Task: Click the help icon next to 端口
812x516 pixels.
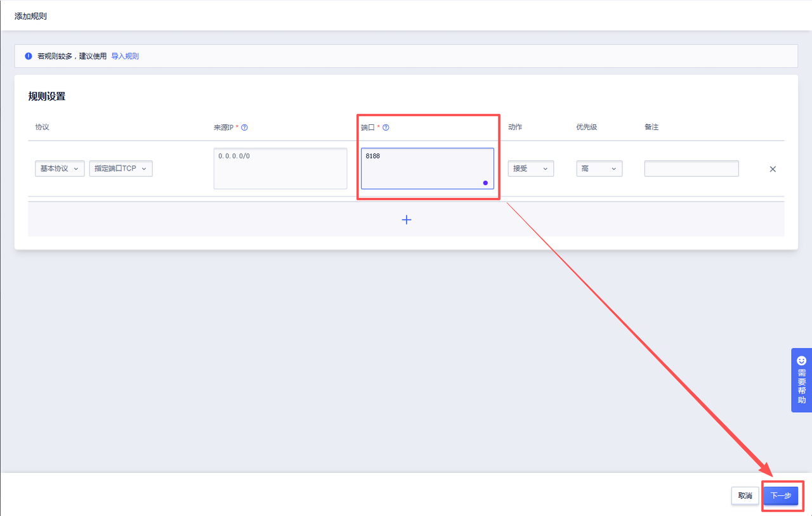Action: 386,127
